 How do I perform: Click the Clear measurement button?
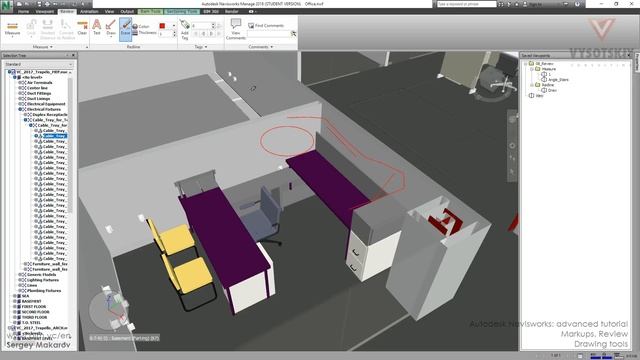[82, 28]
